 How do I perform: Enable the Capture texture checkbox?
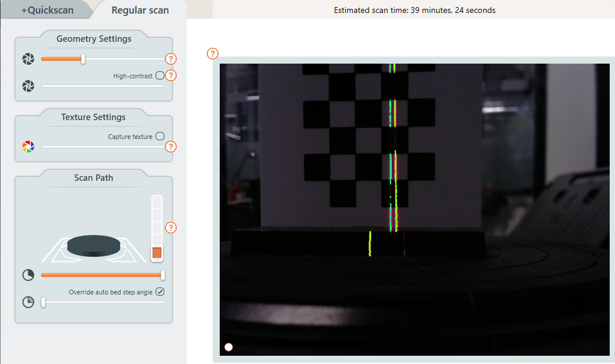click(160, 137)
